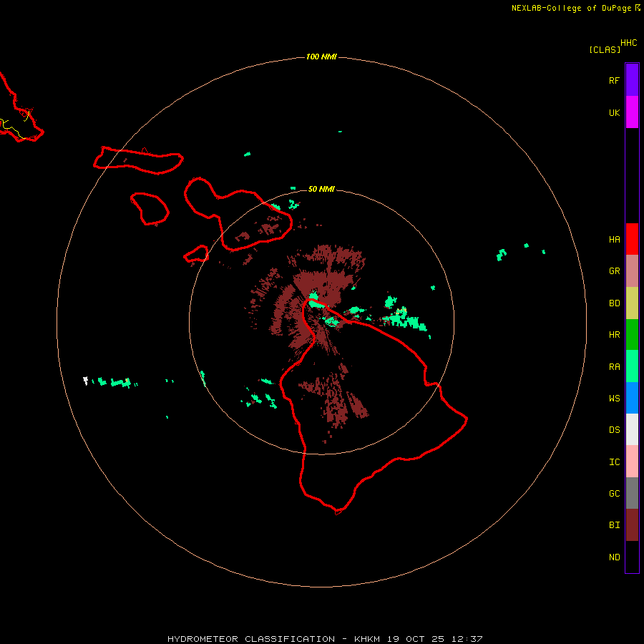
Task: Select the mint green RA legend swatch
Action: pyautogui.click(x=632, y=366)
